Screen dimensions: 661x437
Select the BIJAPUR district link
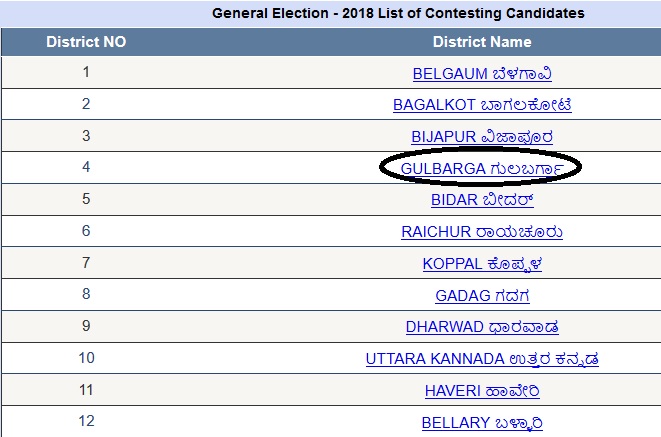point(482,137)
